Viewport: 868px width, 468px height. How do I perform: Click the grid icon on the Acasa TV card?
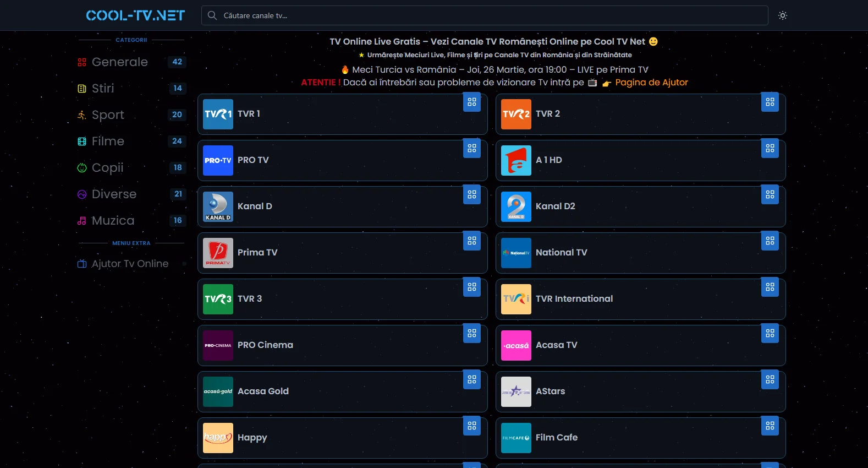tap(770, 334)
